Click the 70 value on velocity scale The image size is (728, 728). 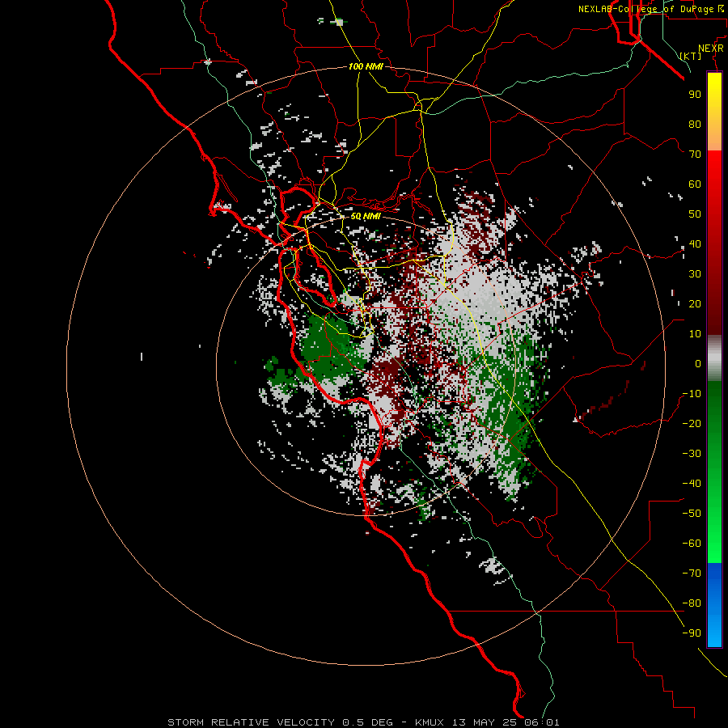pos(695,154)
